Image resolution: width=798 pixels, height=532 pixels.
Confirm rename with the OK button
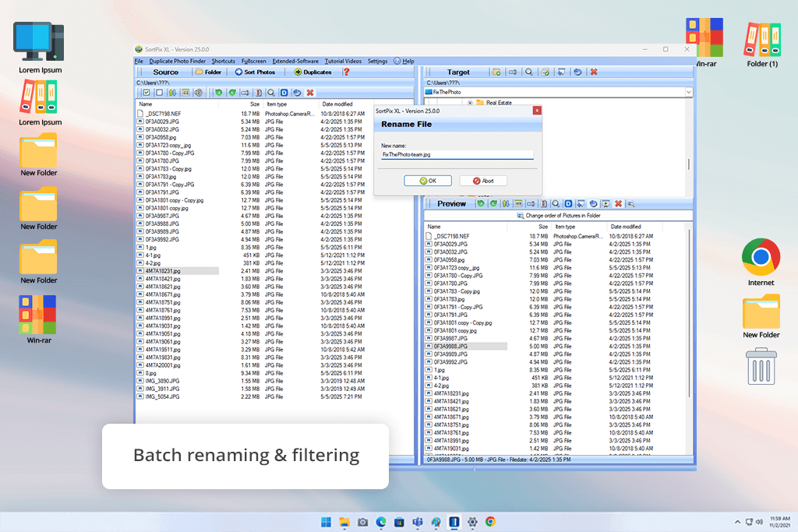[428, 181]
